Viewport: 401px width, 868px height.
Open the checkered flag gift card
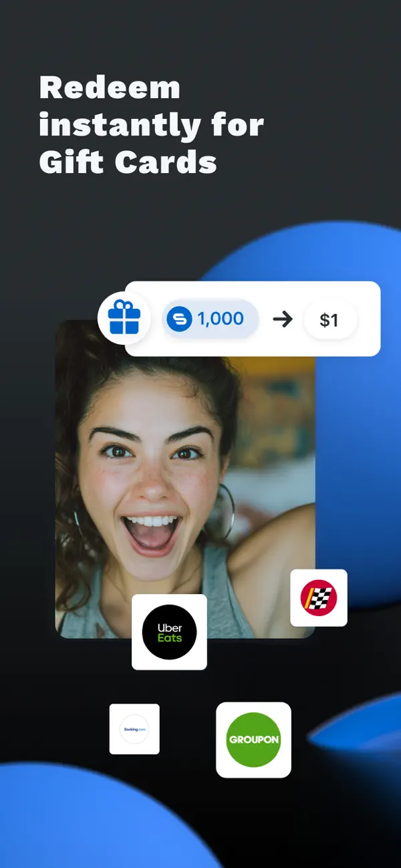tap(319, 597)
